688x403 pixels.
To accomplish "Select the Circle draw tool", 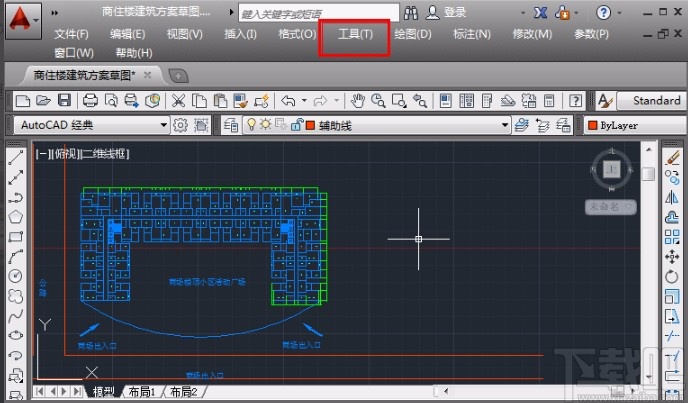I will (x=16, y=275).
